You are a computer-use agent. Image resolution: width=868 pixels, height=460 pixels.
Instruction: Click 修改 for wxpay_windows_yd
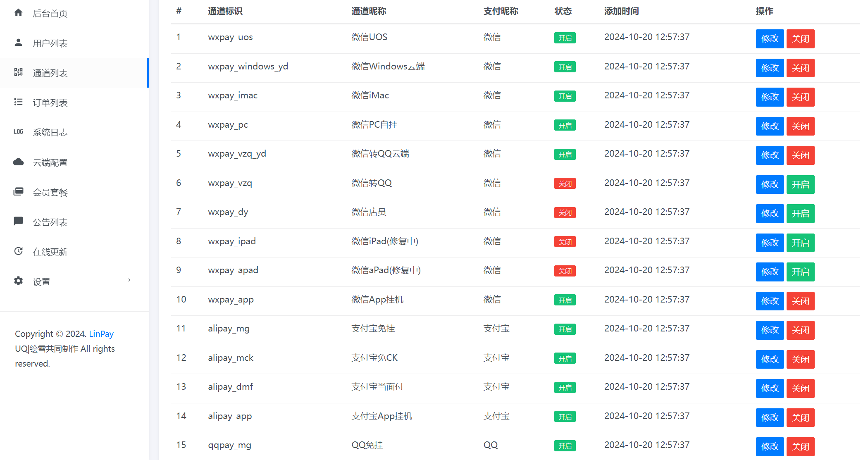pos(770,68)
